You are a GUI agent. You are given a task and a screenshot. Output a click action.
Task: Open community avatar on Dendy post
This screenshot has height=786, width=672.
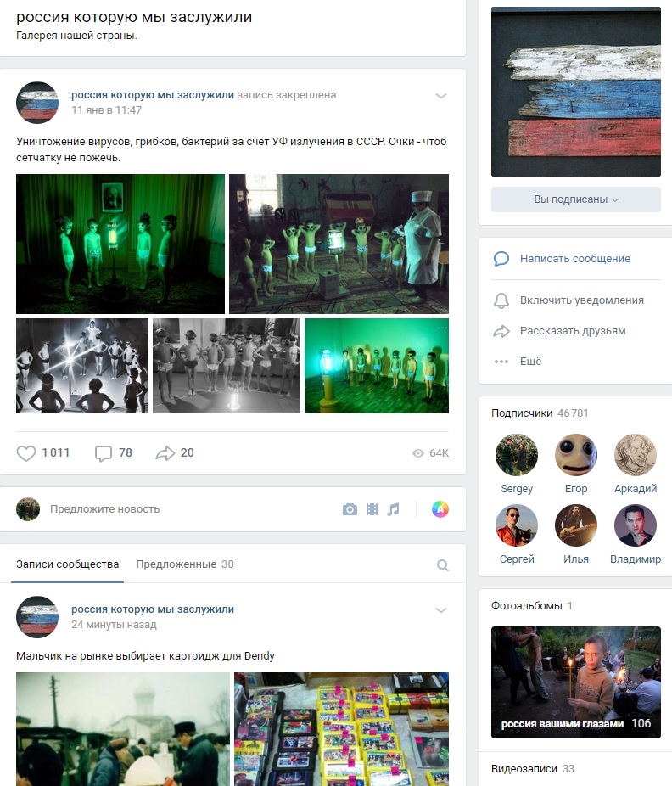tap(37, 617)
